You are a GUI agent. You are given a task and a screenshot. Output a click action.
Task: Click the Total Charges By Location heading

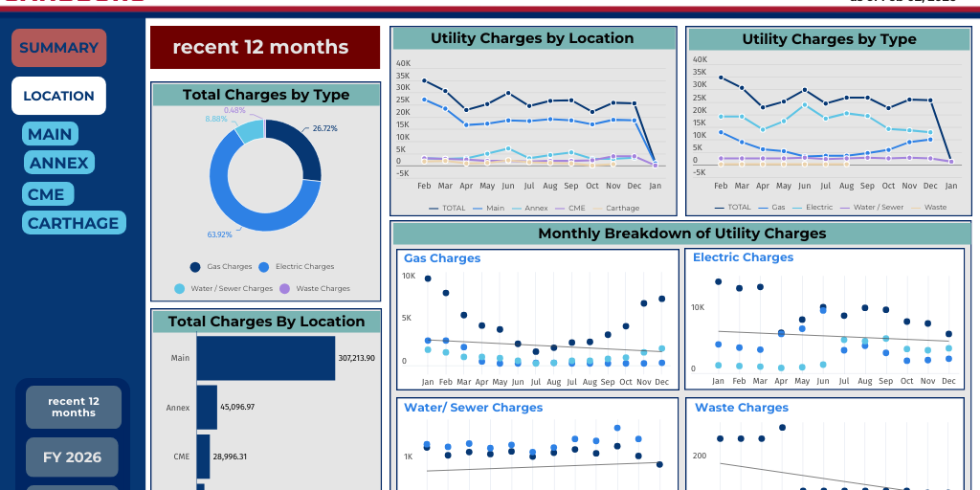(x=266, y=322)
